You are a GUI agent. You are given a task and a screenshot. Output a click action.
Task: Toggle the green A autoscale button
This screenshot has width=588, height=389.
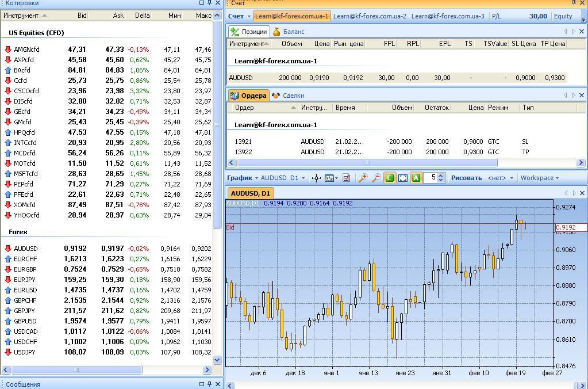pyautogui.click(x=416, y=178)
